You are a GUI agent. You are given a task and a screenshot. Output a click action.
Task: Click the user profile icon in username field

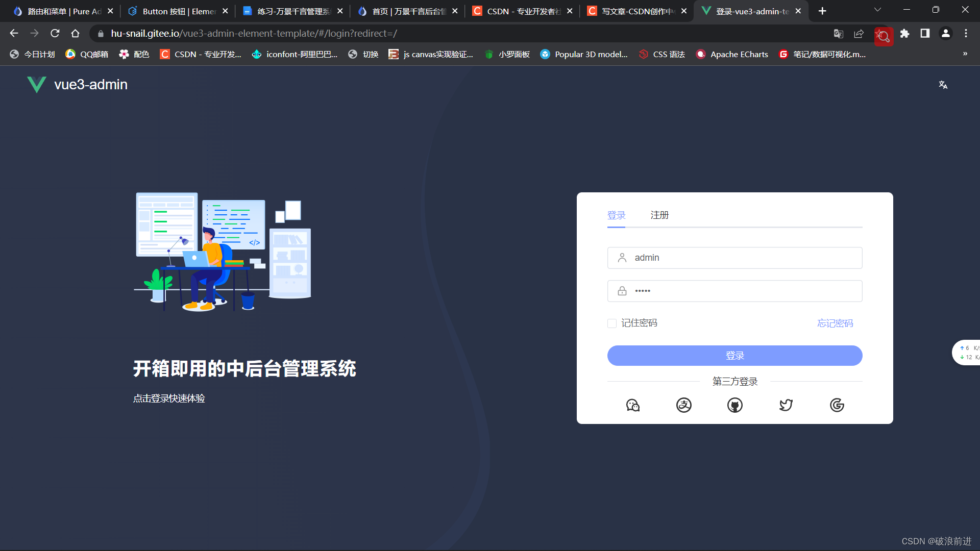point(622,258)
